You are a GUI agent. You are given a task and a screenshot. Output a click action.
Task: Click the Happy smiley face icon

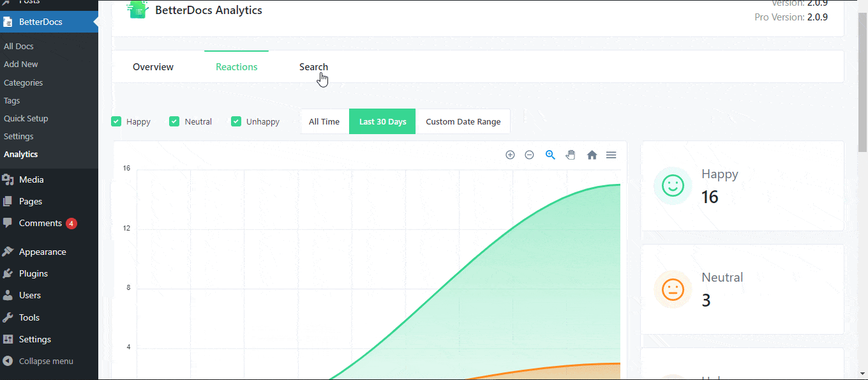[x=672, y=186]
